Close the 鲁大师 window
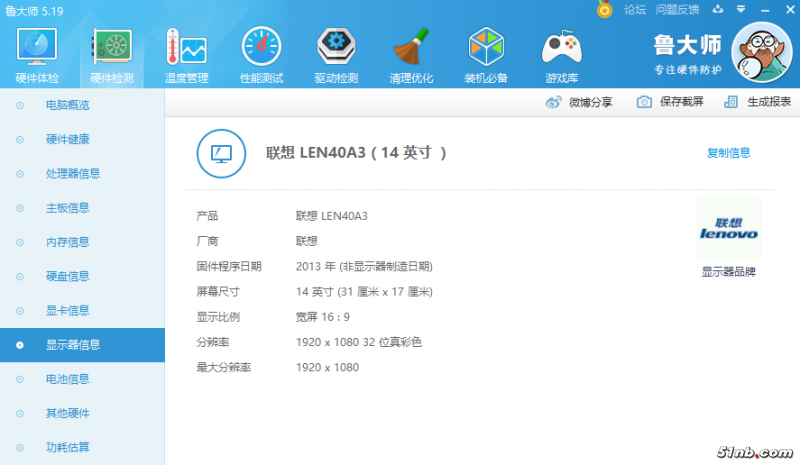This screenshot has height=465, width=800. tap(790, 10)
